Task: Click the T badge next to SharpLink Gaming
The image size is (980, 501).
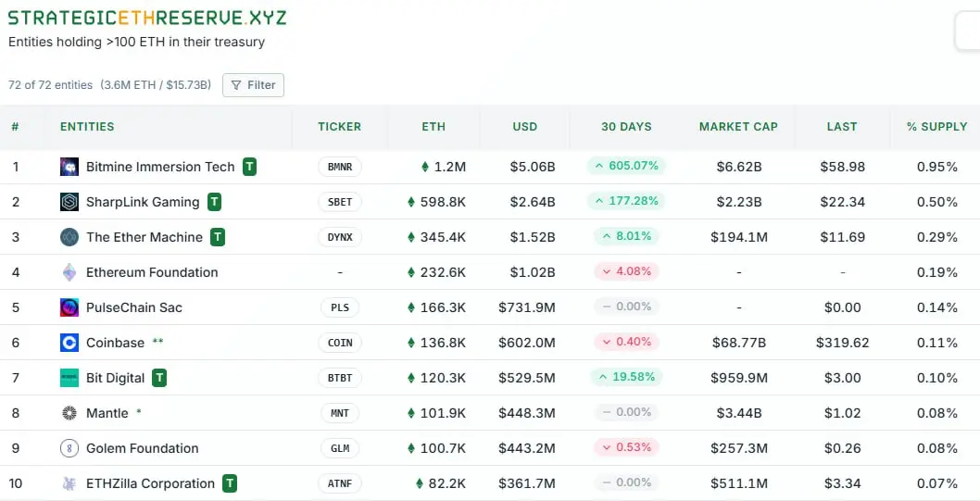Action: (214, 202)
